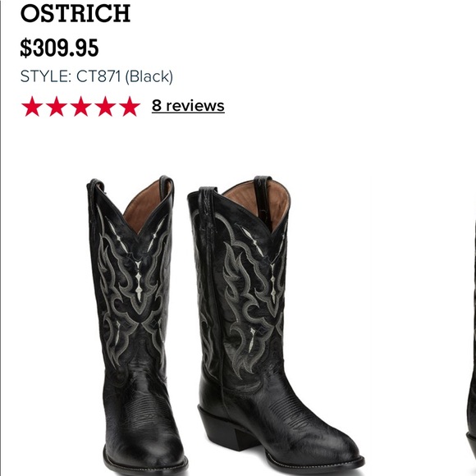Screen dimensions: 476x476
Task: Click the fifth red rating star
Action: [130, 106]
